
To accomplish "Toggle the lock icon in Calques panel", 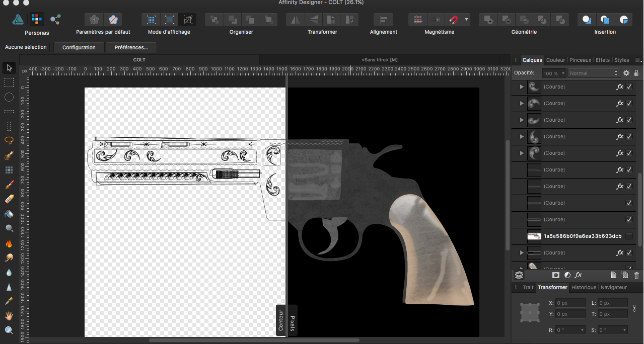I will [636, 73].
